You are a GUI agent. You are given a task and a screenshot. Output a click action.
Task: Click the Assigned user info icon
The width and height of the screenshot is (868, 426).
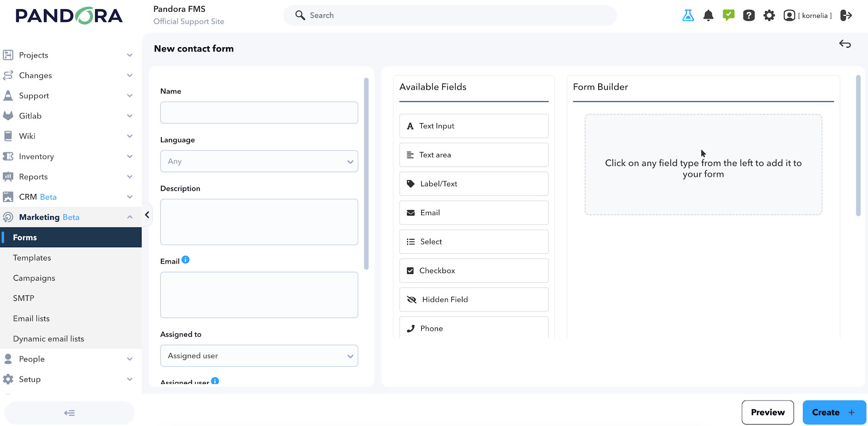click(x=215, y=381)
